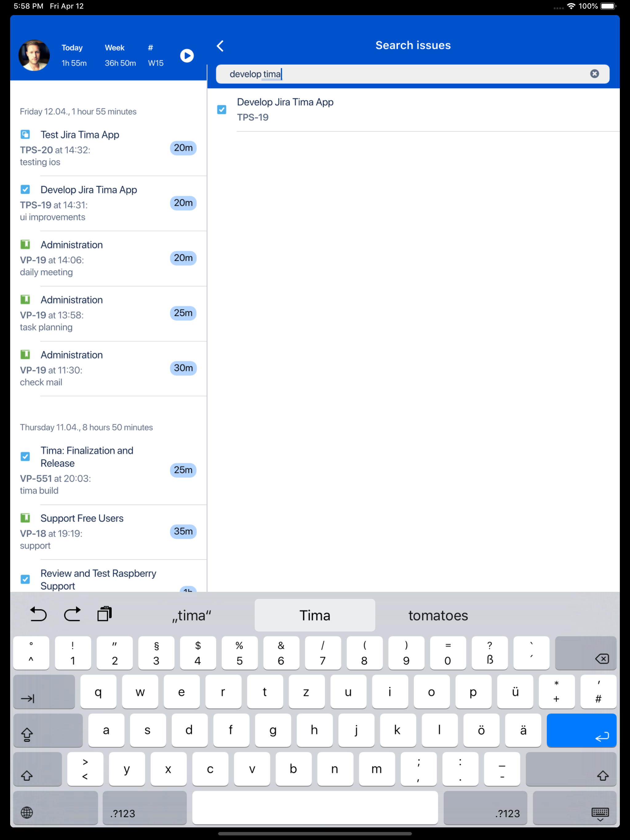This screenshot has height=840, width=630.
Task: Open the week number W15 stat
Action: (x=156, y=55)
